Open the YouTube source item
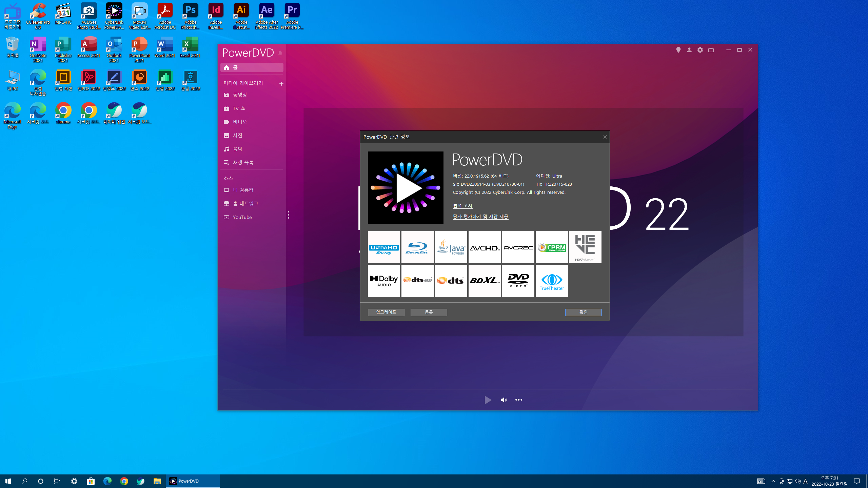The height and width of the screenshot is (488, 868). [x=242, y=217]
